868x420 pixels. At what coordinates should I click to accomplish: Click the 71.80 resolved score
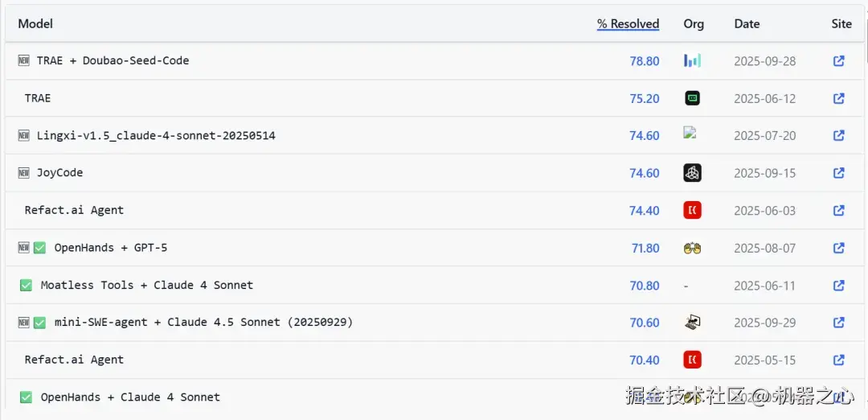(x=645, y=249)
